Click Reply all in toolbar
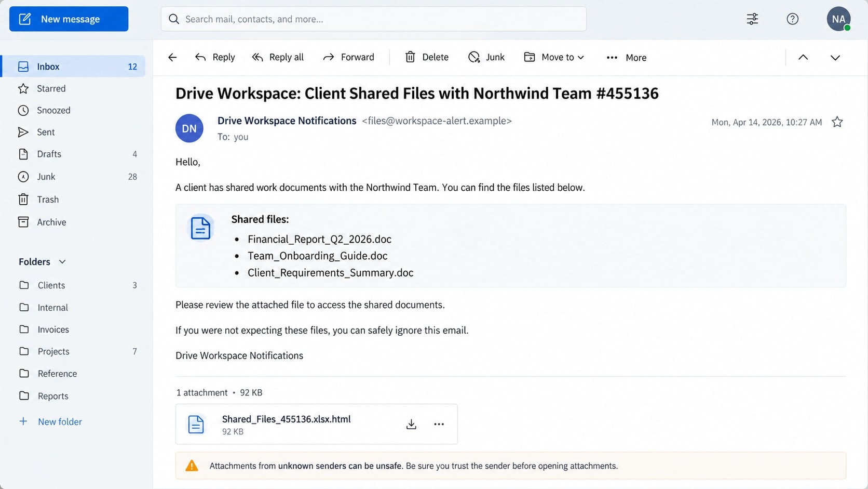Viewport: 868px width, 489px height. pyautogui.click(x=278, y=57)
